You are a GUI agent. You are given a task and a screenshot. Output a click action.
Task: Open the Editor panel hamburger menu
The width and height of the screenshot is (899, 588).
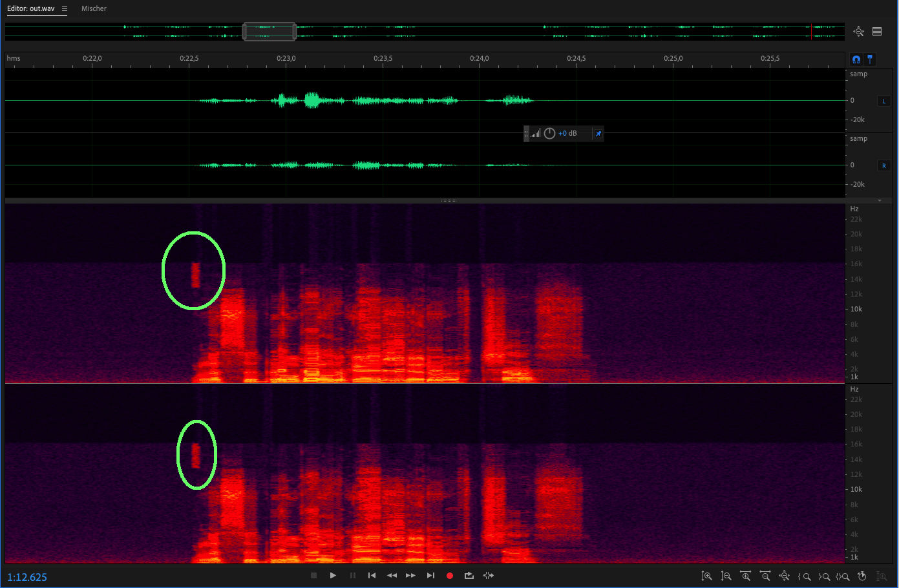coord(65,9)
